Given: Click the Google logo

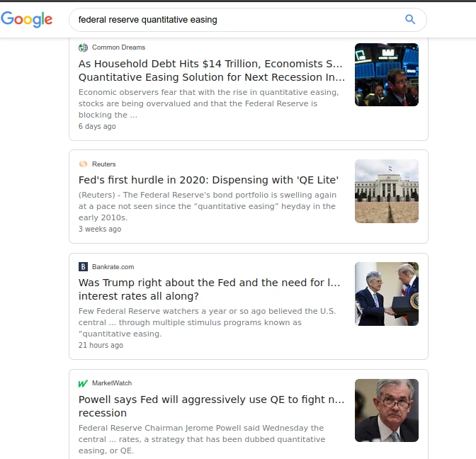Looking at the screenshot, I should 27,19.
